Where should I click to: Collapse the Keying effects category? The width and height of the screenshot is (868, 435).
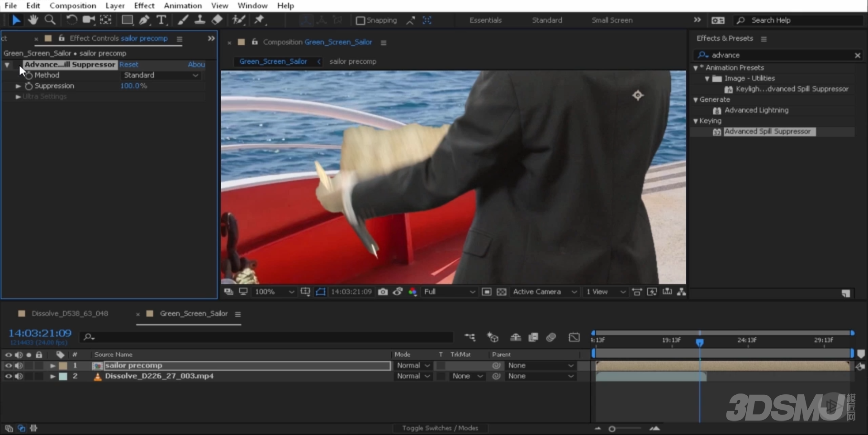click(696, 121)
